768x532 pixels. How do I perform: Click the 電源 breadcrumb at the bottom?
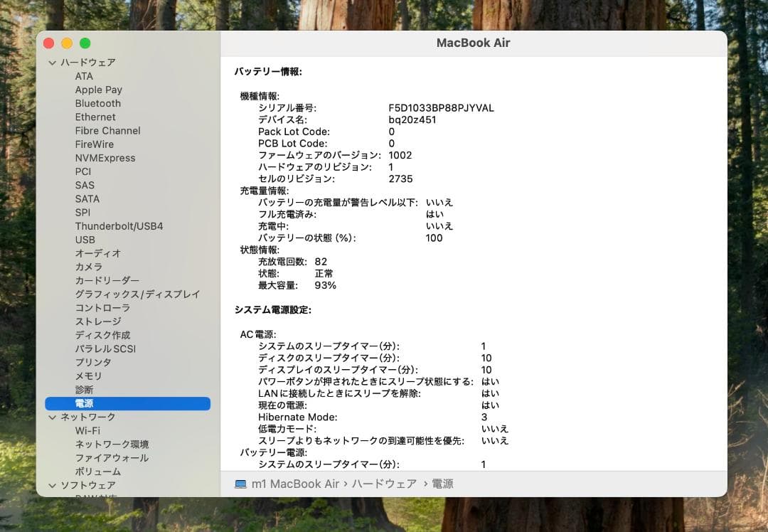tap(444, 483)
